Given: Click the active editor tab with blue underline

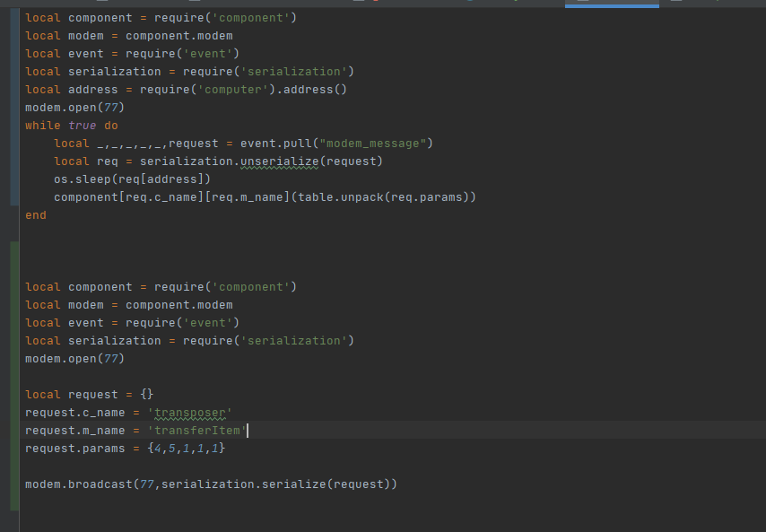Looking at the screenshot, I should tap(612, 4).
